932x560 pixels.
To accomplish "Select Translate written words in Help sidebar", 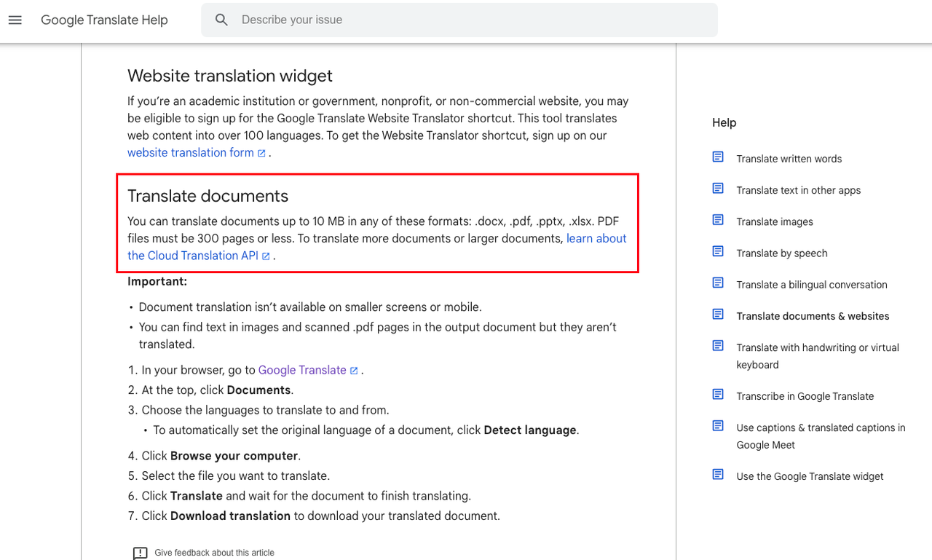I will [x=789, y=158].
